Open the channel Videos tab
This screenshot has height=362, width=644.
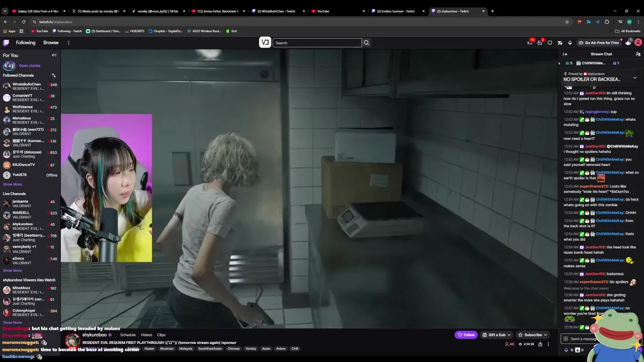[x=146, y=335]
